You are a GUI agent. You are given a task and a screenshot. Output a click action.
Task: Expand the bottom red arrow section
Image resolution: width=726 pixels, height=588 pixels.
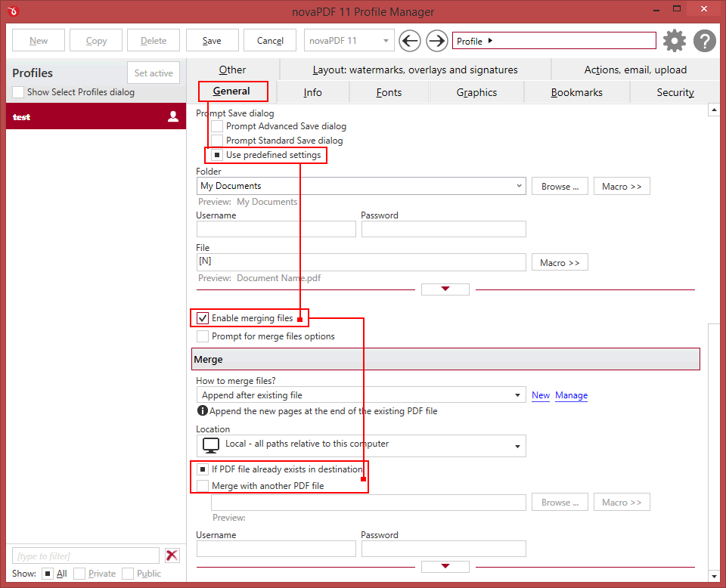click(x=445, y=566)
